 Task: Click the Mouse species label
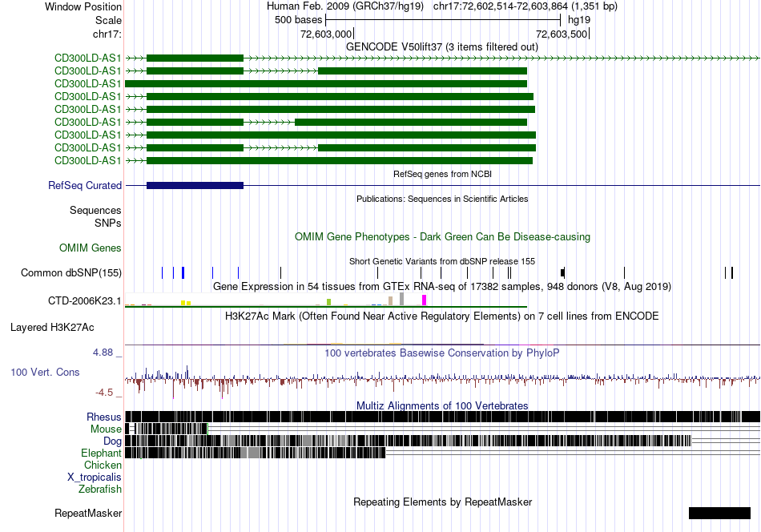pyautogui.click(x=106, y=429)
